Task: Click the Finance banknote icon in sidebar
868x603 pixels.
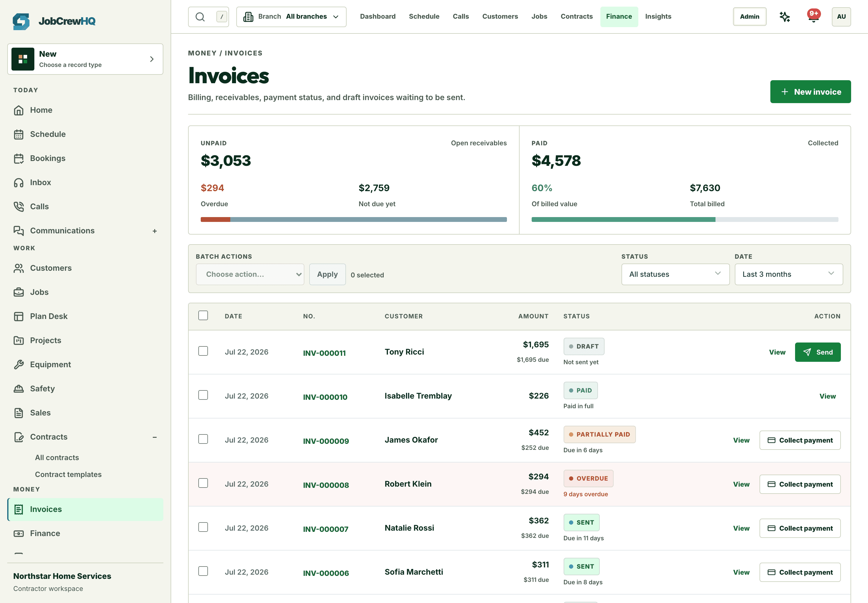Action: tap(18, 533)
